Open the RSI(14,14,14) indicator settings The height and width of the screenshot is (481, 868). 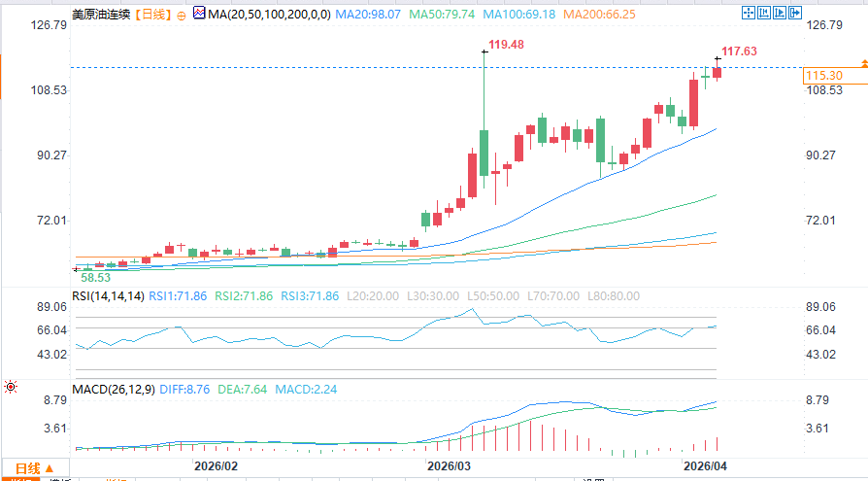(108, 296)
